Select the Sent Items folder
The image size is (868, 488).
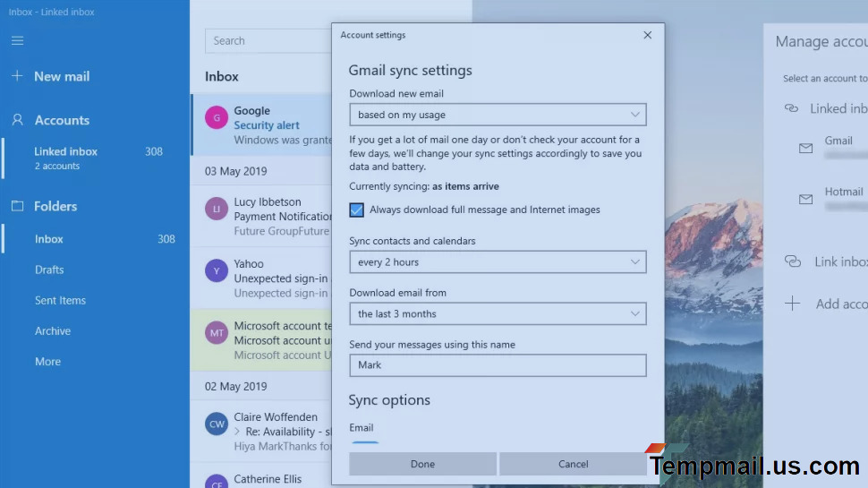click(x=60, y=301)
